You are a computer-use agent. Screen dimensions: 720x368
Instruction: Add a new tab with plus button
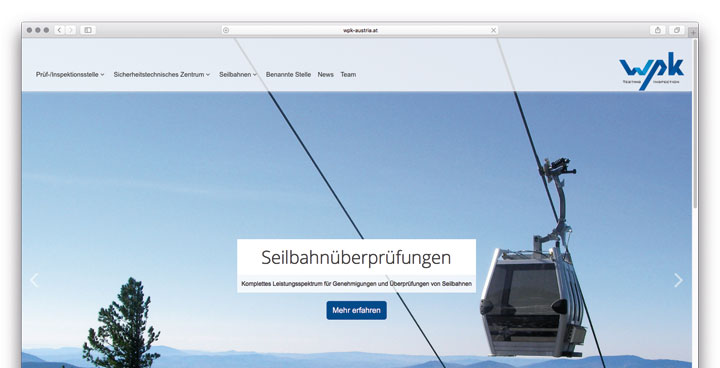[x=693, y=32]
